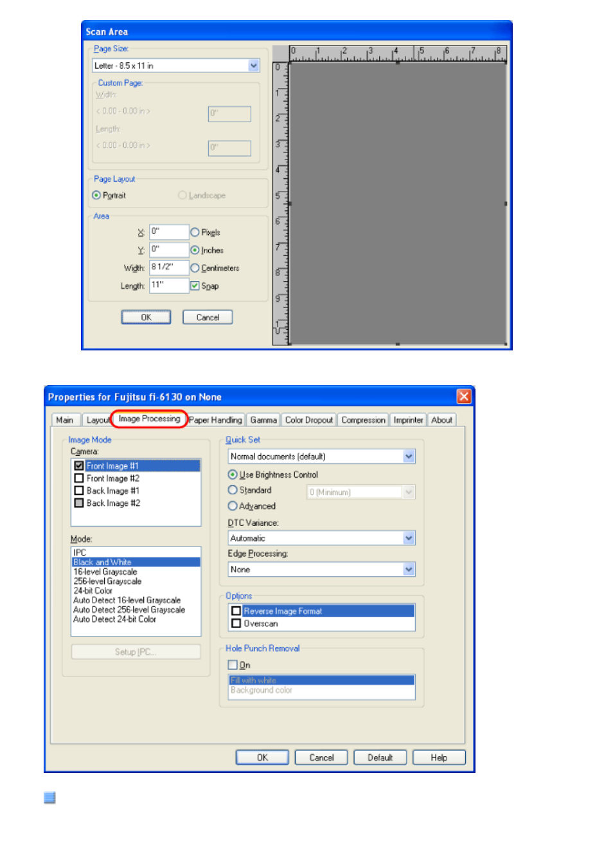Select 256-level Grayscale in Mode list
613x868 pixels.
coord(107,581)
